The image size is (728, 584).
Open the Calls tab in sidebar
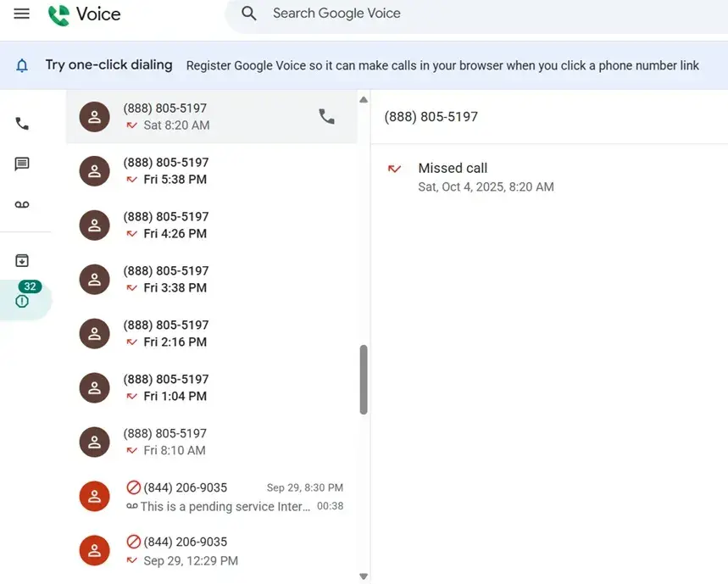[22, 124]
